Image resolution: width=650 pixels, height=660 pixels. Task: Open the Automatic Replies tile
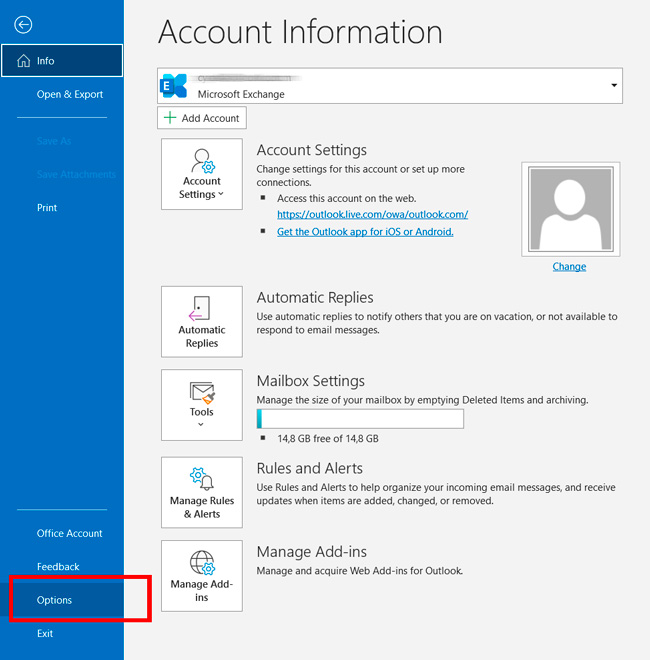pyautogui.click(x=202, y=322)
